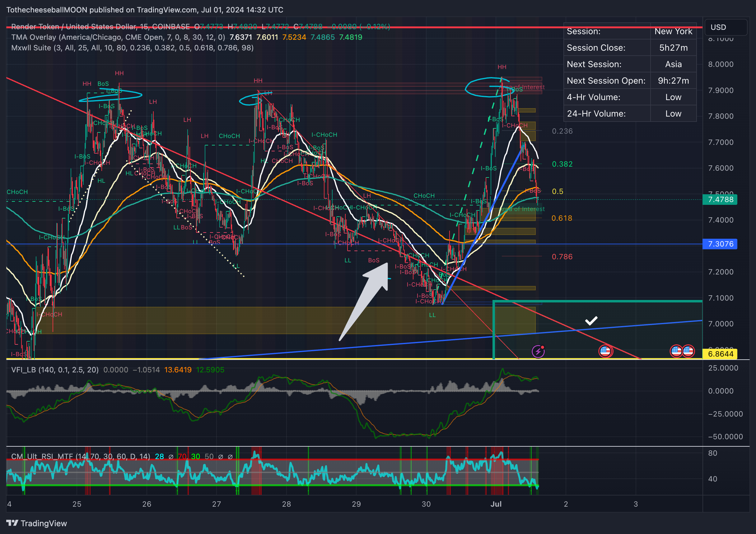Image resolution: width=756 pixels, height=534 pixels.
Task: Select the Render Token / United States Dollar legend
Action: point(100,27)
